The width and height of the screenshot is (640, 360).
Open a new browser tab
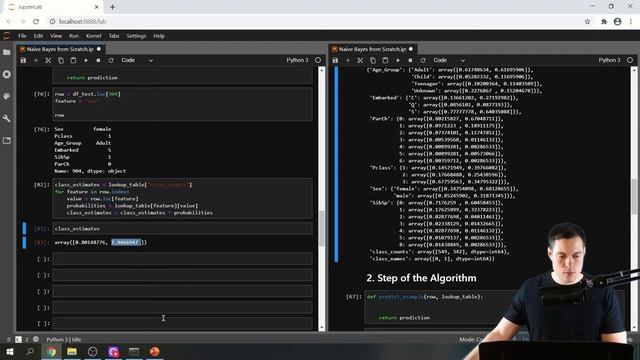[112, 7]
